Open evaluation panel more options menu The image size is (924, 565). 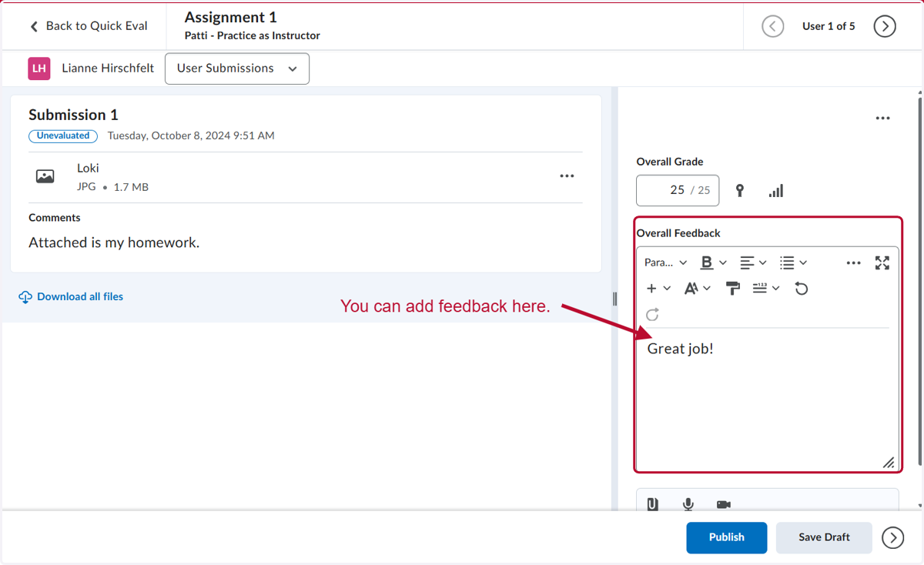point(883,119)
